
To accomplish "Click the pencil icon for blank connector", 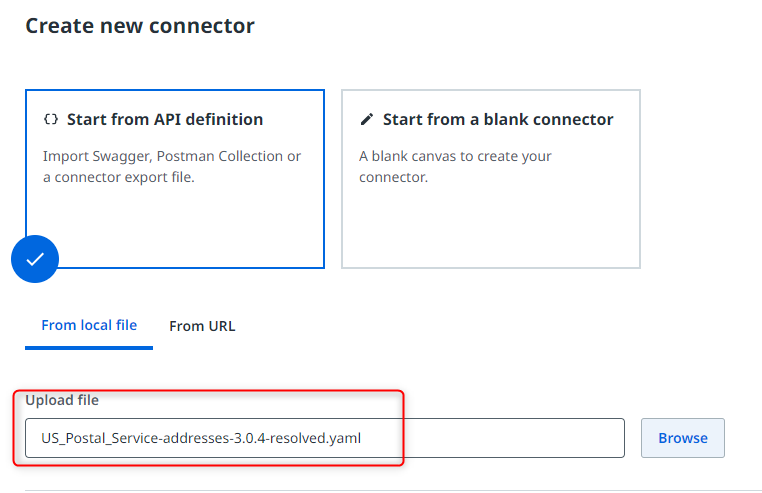I will pos(367,119).
